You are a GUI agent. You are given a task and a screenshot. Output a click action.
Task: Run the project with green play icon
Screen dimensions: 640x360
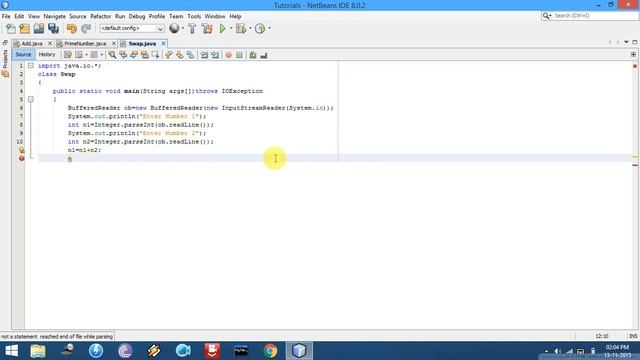(x=222, y=29)
